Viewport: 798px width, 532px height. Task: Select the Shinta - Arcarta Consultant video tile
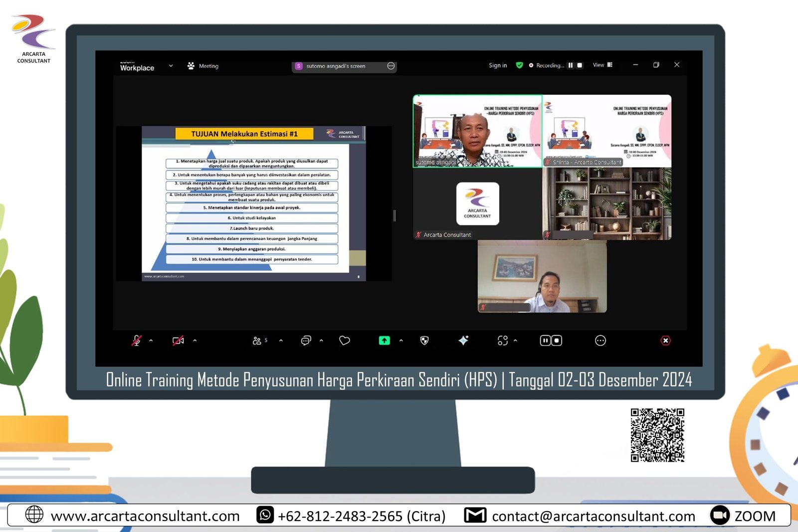(x=606, y=131)
